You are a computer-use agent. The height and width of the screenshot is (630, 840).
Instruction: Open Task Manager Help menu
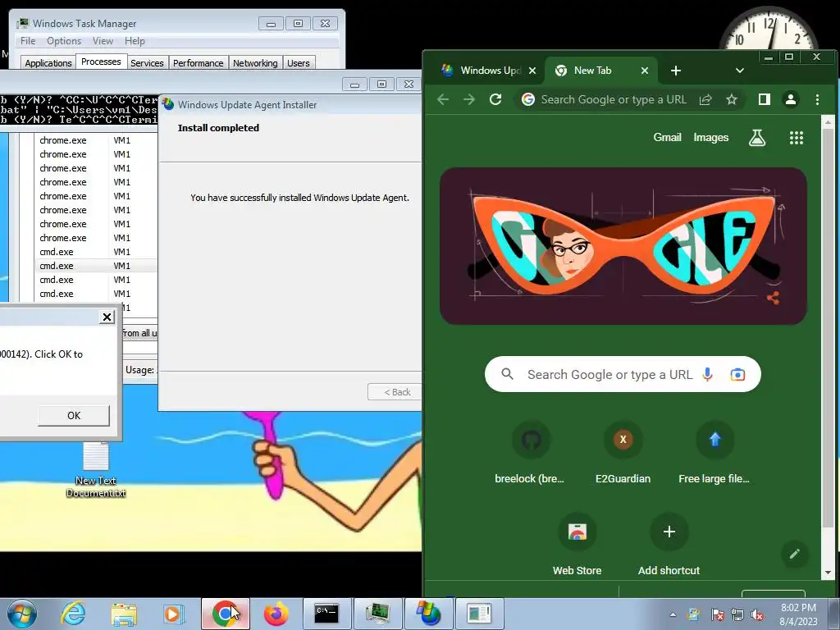coord(135,41)
